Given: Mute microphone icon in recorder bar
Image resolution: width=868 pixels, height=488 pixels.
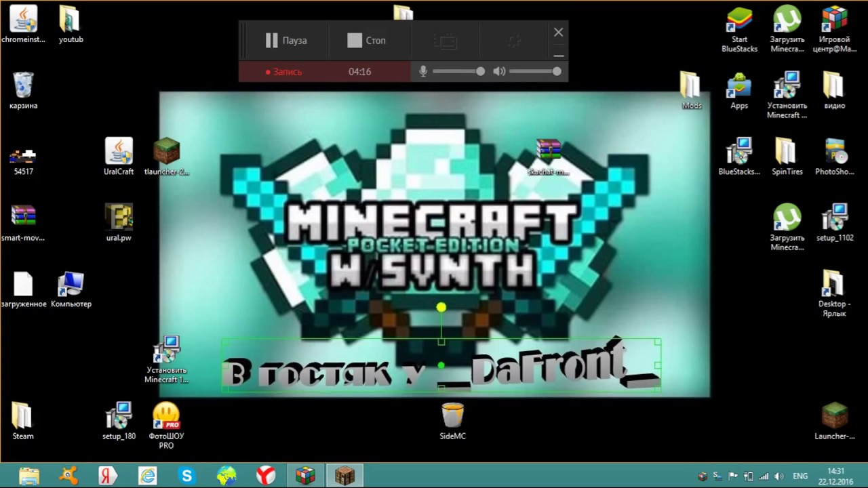Looking at the screenshot, I should (423, 71).
